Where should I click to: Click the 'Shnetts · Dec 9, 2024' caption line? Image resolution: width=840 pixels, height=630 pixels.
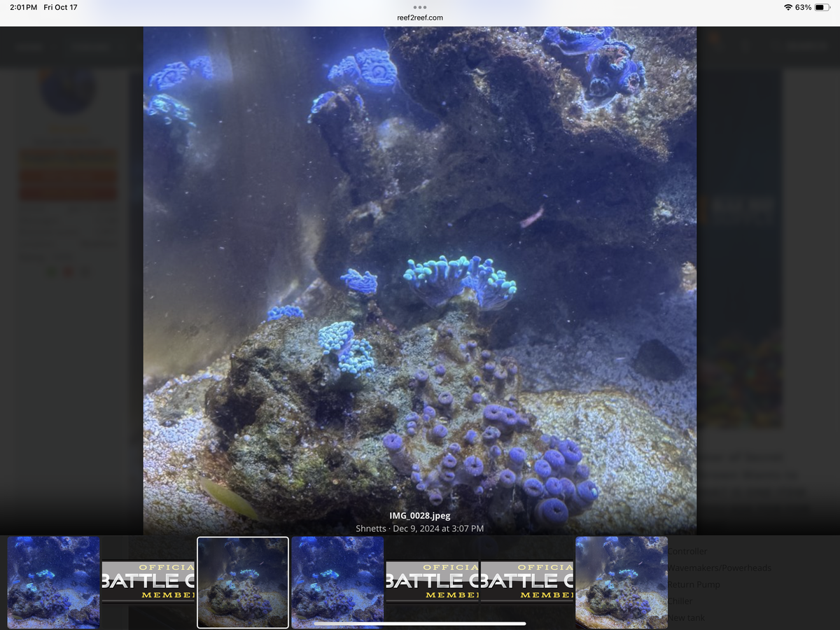pos(420,528)
